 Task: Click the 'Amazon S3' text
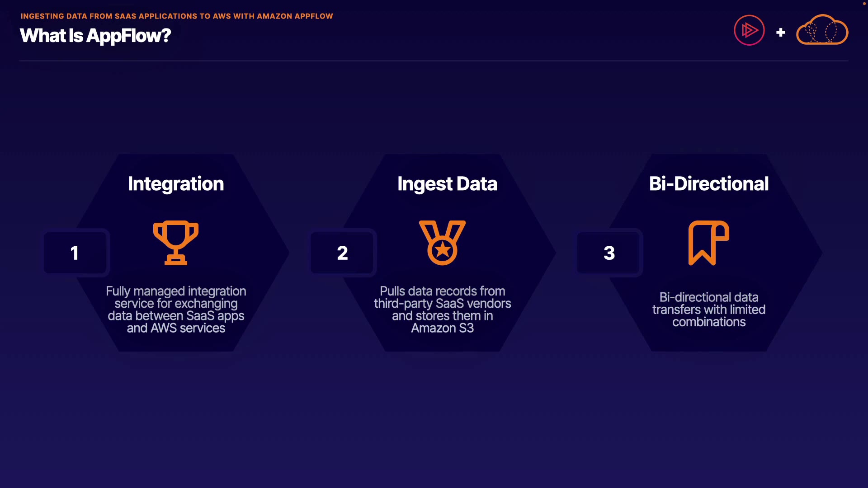click(x=442, y=328)
